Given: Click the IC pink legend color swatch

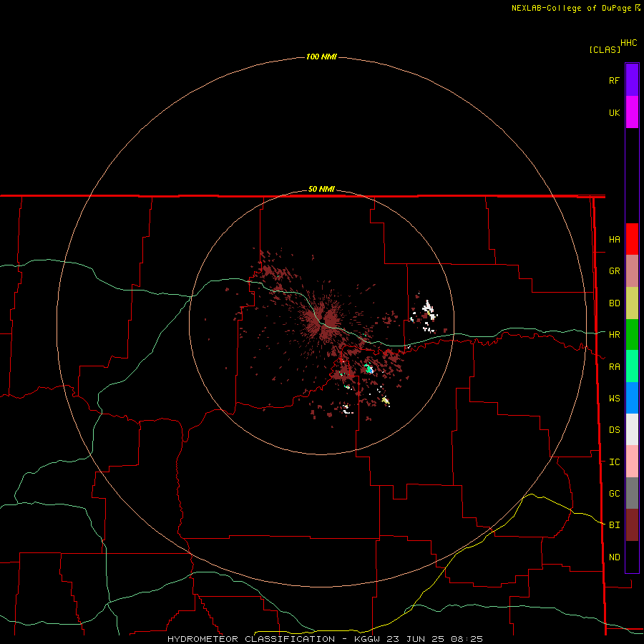Looking at the screenshot, I should [632, 462].
